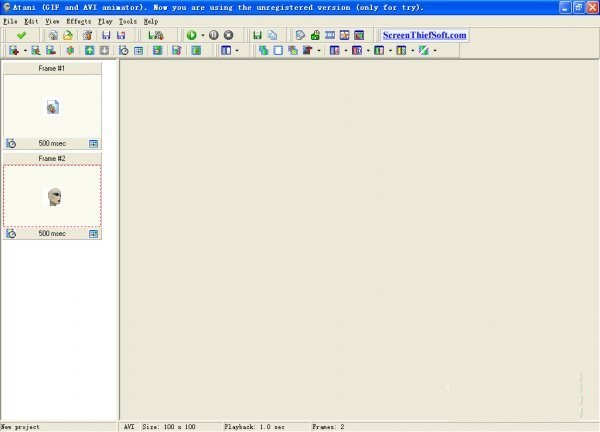Click the timer icon under Frame #1
Viewport: 600px width, 432px height.
(x=11, y=143)
